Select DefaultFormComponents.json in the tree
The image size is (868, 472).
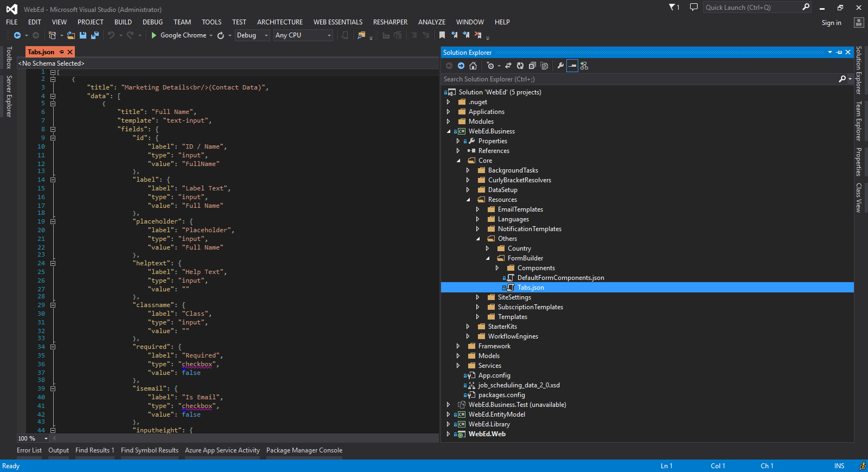[560, 278]
